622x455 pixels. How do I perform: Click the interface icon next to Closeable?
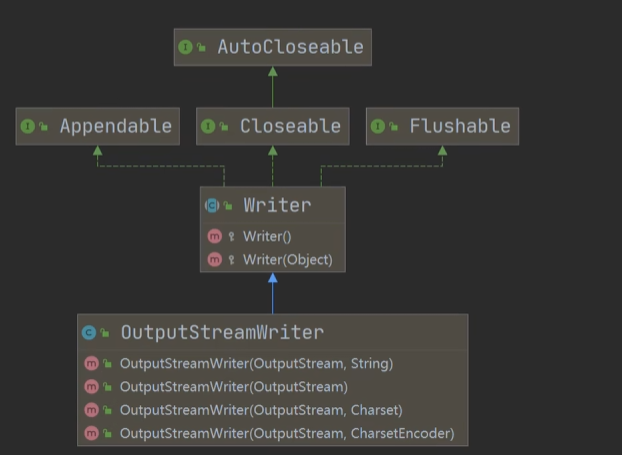(208, 127)
